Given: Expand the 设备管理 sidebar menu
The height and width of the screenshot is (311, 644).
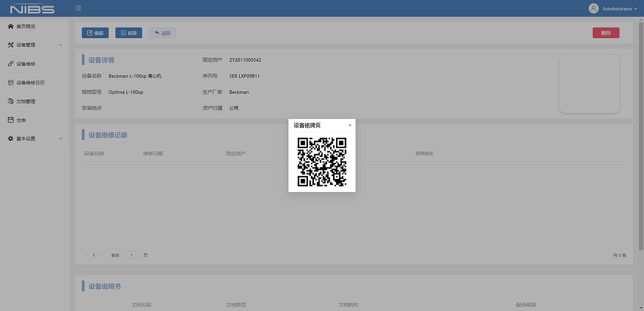Looking at the screenshot, I should pyautogui.click(x=35, y=45).
